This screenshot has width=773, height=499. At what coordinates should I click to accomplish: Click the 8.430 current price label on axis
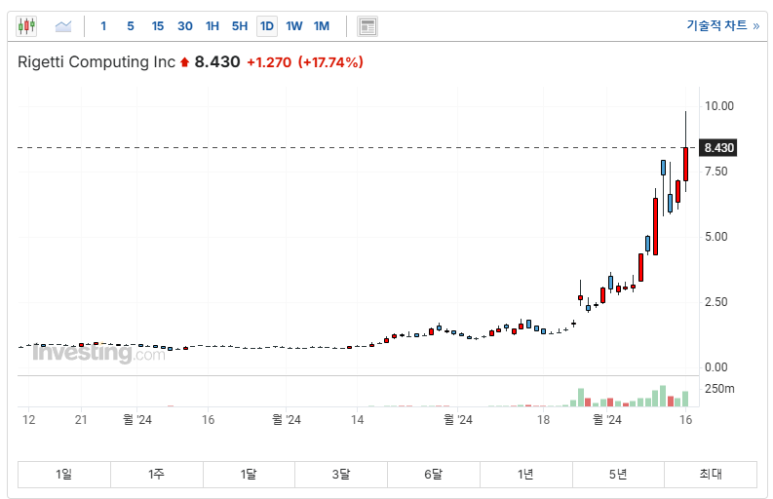pos(719,148)
